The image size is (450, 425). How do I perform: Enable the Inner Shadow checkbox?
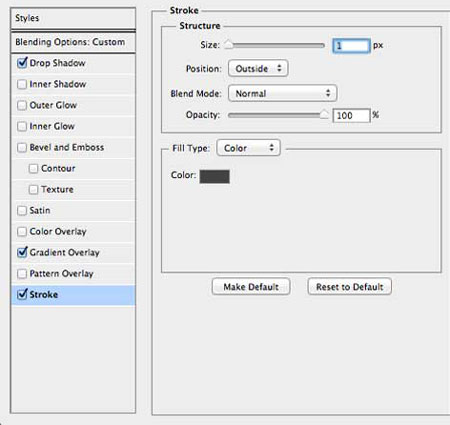click(x=22, y=84)
